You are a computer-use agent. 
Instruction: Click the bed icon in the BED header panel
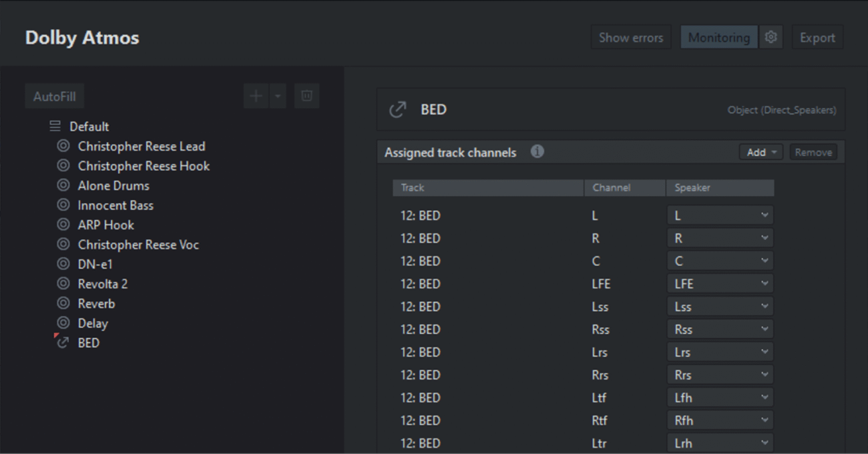click(x=397, y=109)
